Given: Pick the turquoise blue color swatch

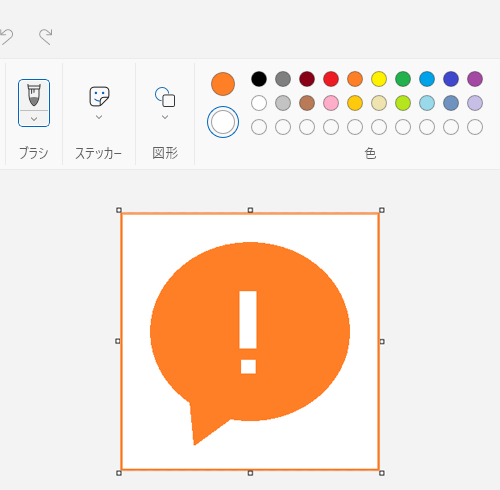Looking at the screenshot, I should pyautogui.click(x=427, y=79).
